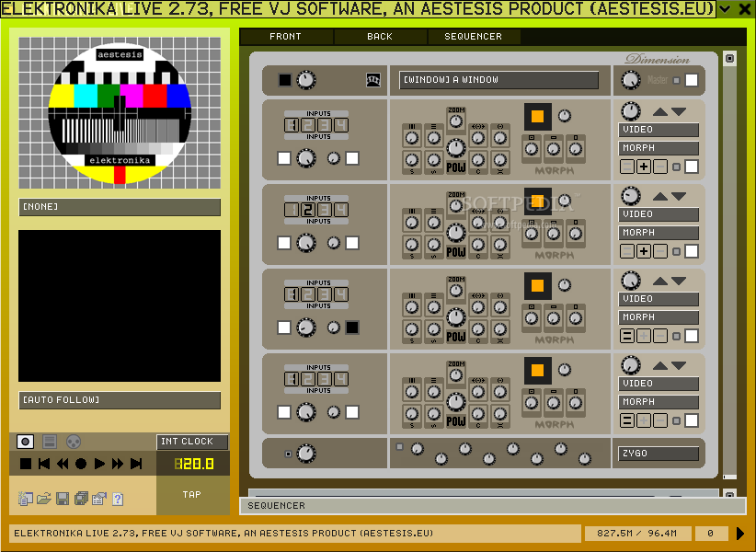Click the equals blend button in third layer
756x552 pixels.
pos(627,336)
